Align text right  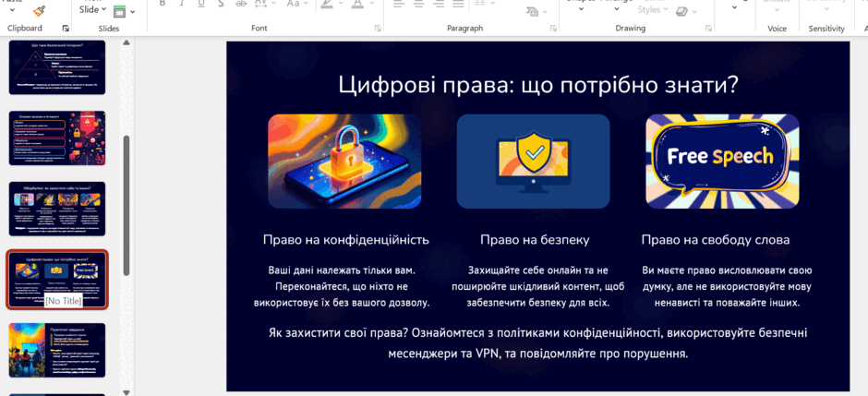pos(439,4)
